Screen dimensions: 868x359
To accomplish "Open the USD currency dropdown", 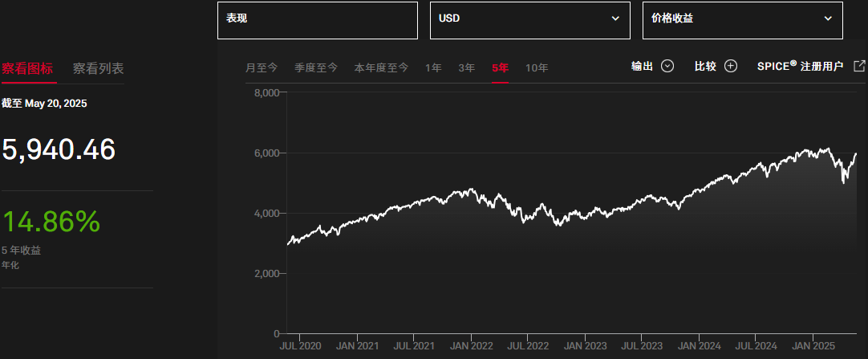I will pyautogui.click(x=529, y=18).
